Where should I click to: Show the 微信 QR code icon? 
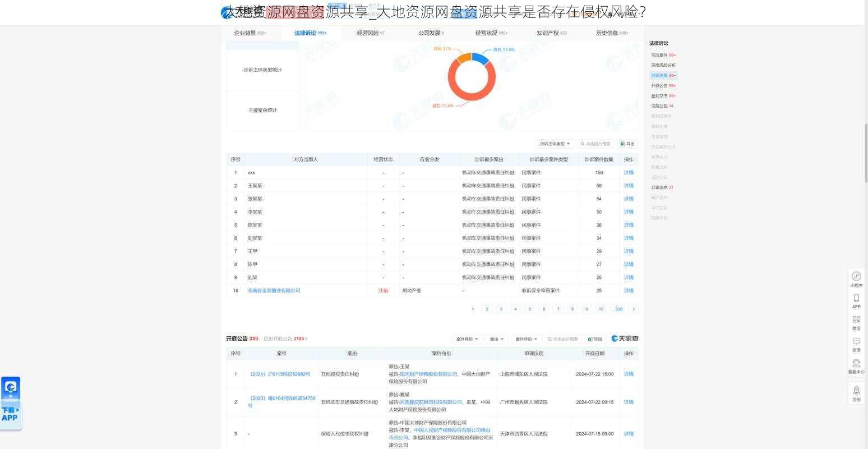856,323
